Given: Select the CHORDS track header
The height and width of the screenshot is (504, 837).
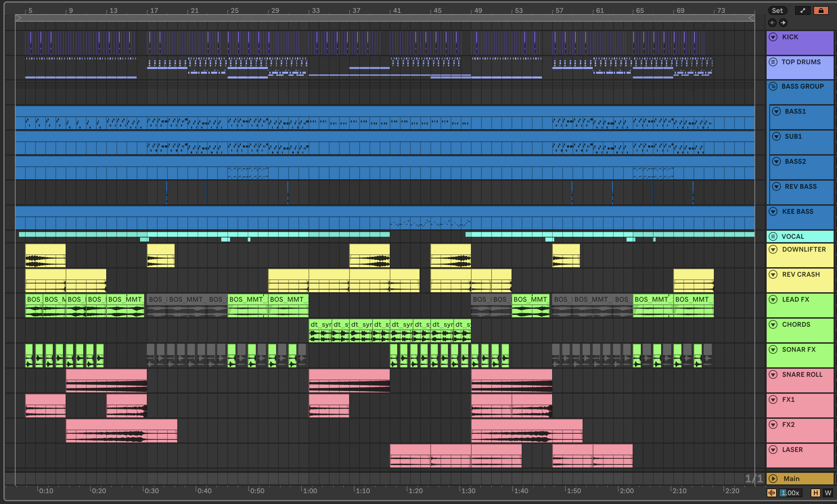Looking at the screenshot, I should coord(796,325).
